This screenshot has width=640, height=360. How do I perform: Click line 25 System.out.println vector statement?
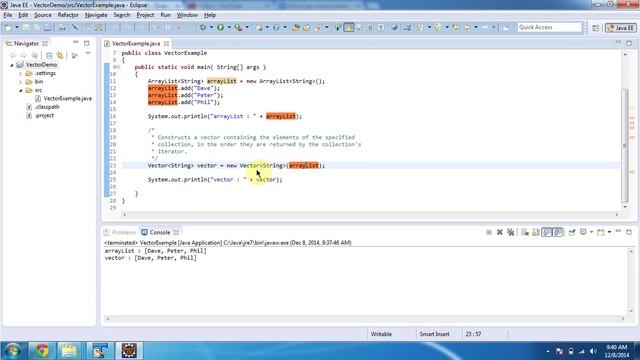[x=215, y=180]
